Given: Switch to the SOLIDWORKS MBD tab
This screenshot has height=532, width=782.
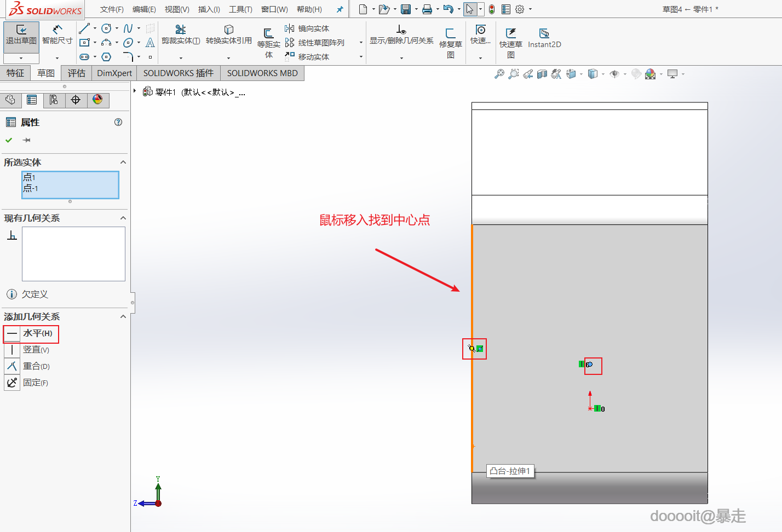Looking at the screenshot, I should click(x=262, y=73).
